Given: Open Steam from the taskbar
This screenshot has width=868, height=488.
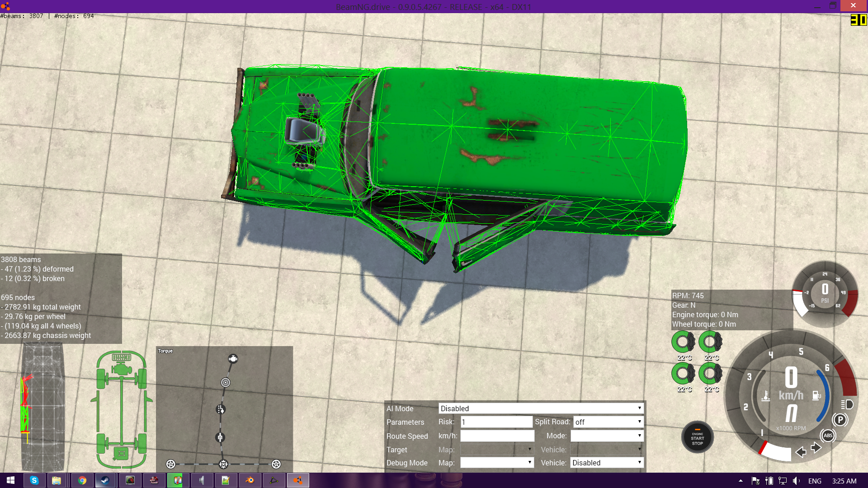Looking at the screenshot, I should pyautogui.click(x=105, y=480).
